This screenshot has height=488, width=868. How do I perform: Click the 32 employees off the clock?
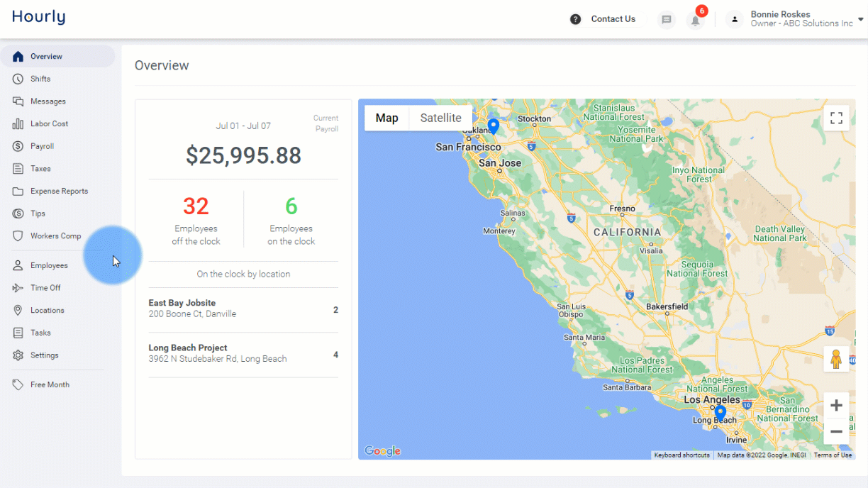[x=196, y=206]
